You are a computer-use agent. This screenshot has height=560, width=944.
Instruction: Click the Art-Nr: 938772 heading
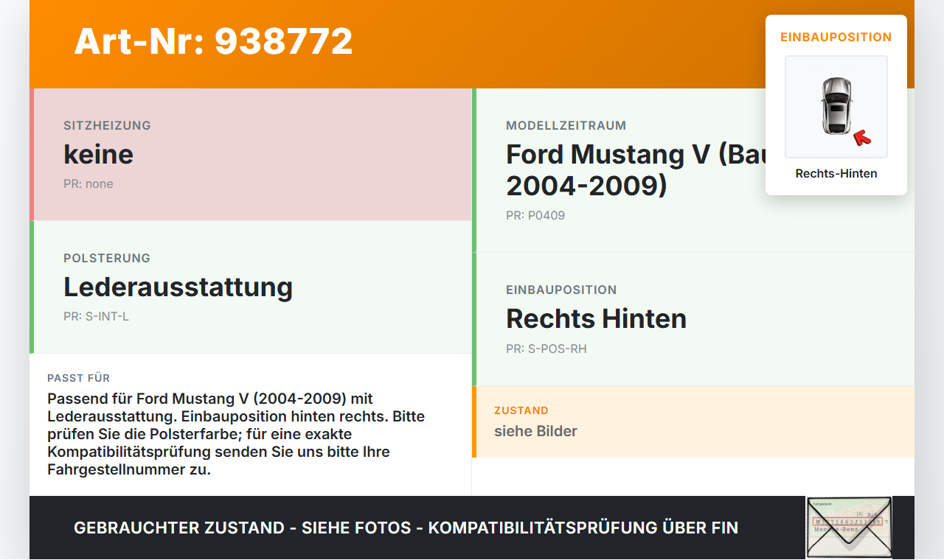point(213,41)
